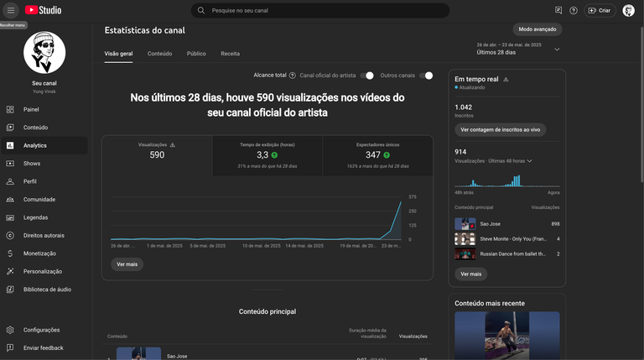This screenshot has width=644, height=360.
Task: Click the Comunidade people icon
Action: [10, 200]
